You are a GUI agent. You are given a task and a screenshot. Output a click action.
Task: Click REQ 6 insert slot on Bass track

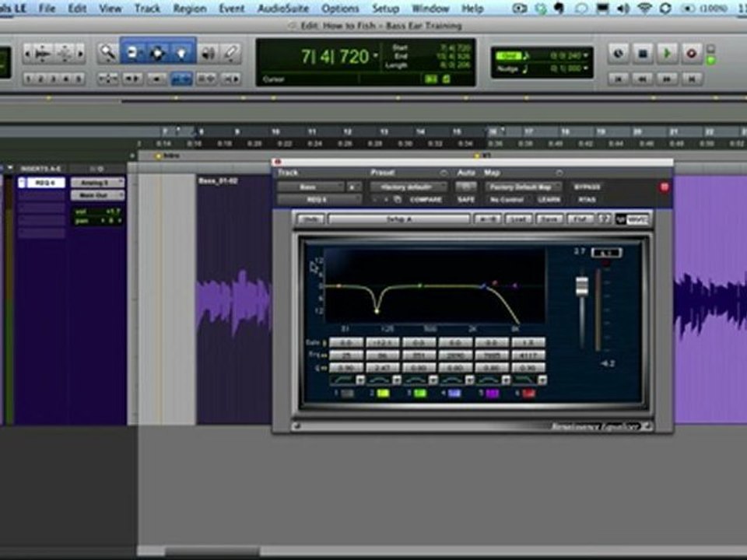click(46, 183)
